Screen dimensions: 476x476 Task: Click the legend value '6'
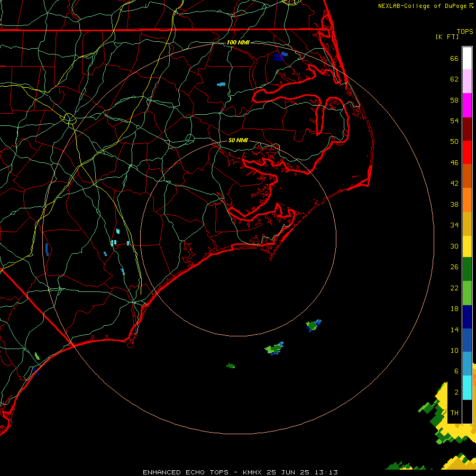click(456, 371)
